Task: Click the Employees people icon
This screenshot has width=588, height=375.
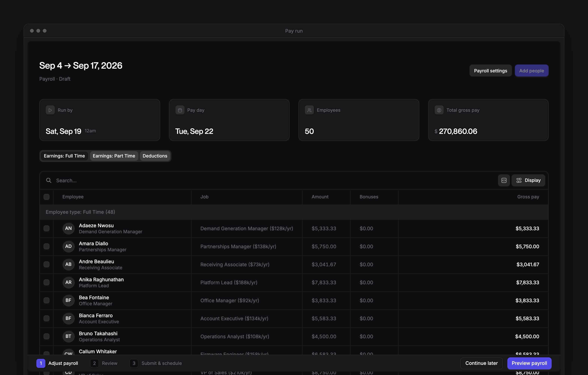Action: click(309, 110)
